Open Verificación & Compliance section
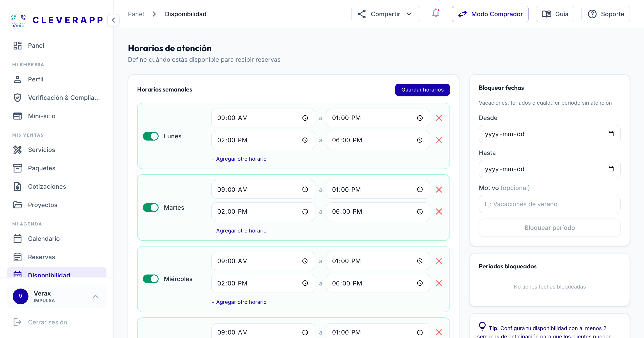Viewport: 644px width, 338px height. tap(57, 98)
